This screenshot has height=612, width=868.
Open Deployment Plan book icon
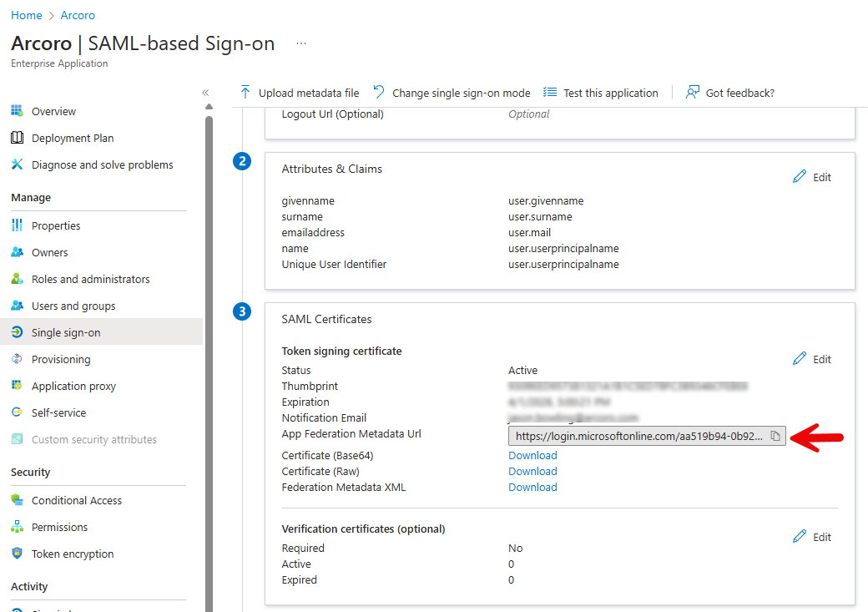tap(18, 138)
